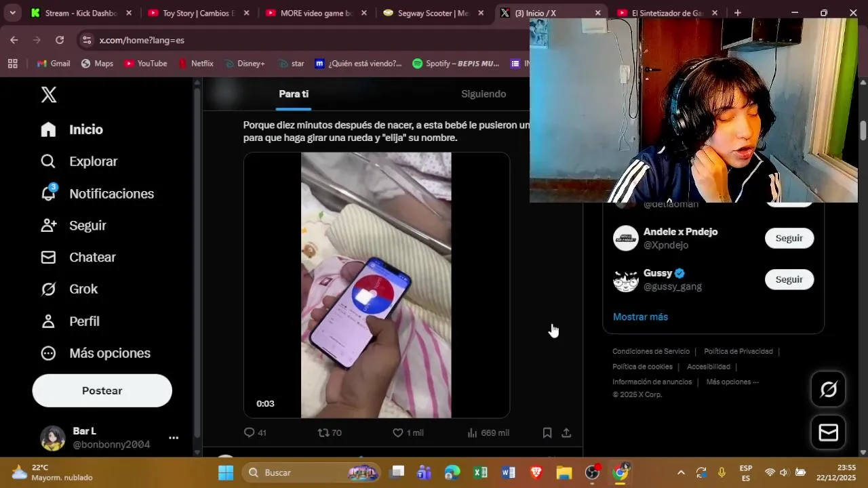Open YouTube bookmark
The image size is (868, 488).
145,63
